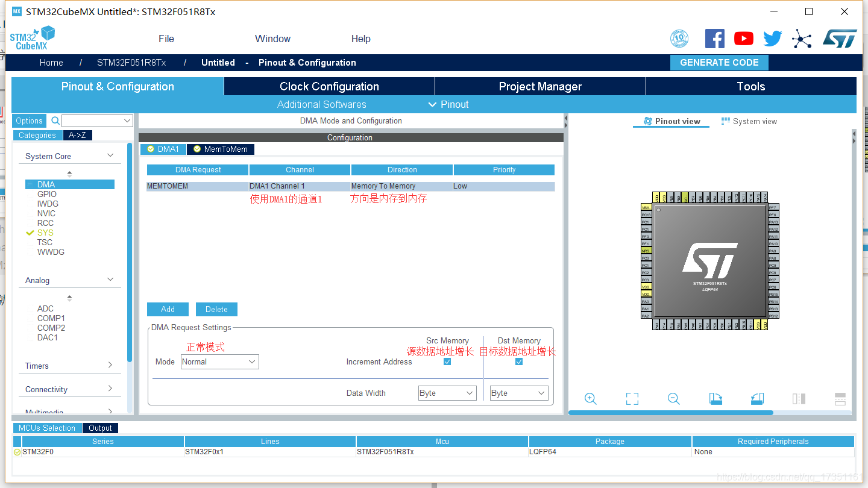
Task: Switch to Clock Configuration tab
Action: (329, 86)
